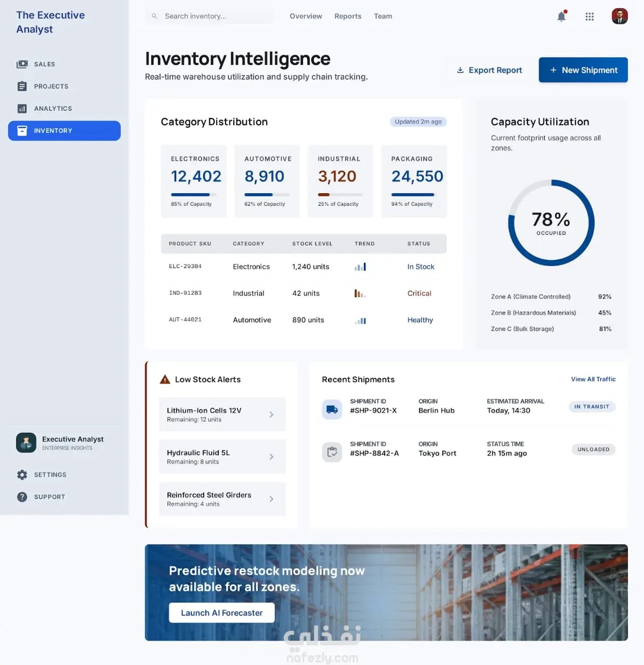The height and width of the screenshot is (665, 644).
Task: Click the Search inventory field
Action: click(209, 16)
